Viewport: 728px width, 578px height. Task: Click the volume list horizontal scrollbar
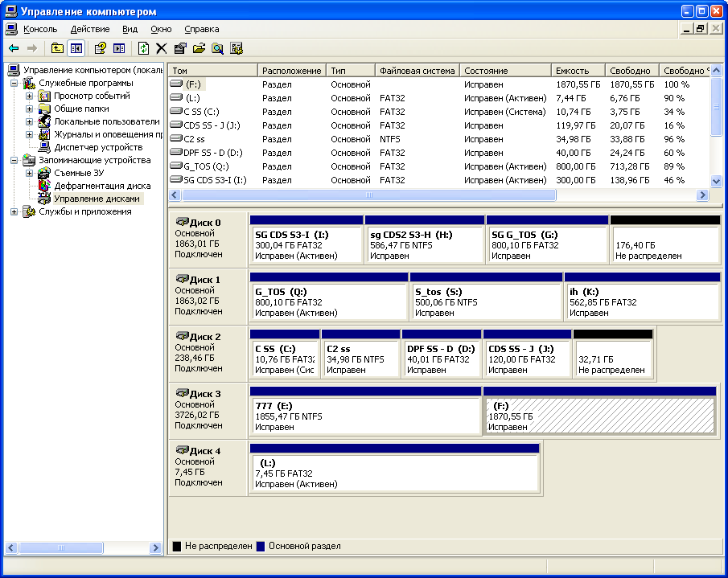[x=366, y=195]
